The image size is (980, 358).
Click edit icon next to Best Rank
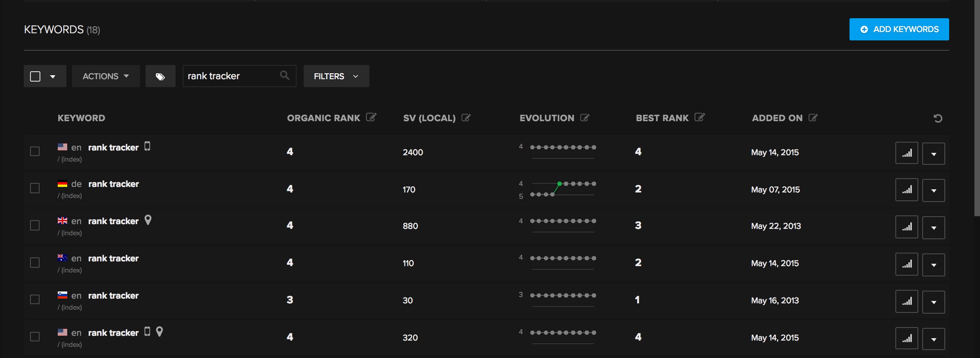(x=699, y=117)
